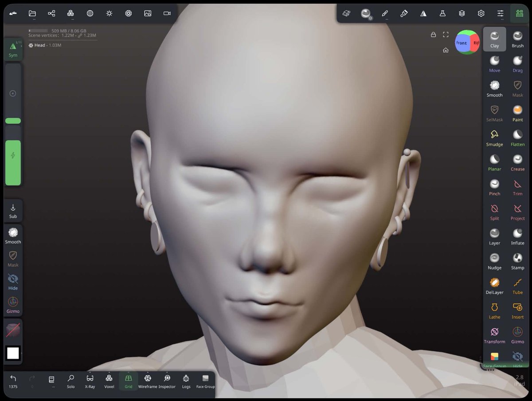Select the Clay tool
Screen dimensions: 532x401
pyautogui.click(x=495, y=39)
